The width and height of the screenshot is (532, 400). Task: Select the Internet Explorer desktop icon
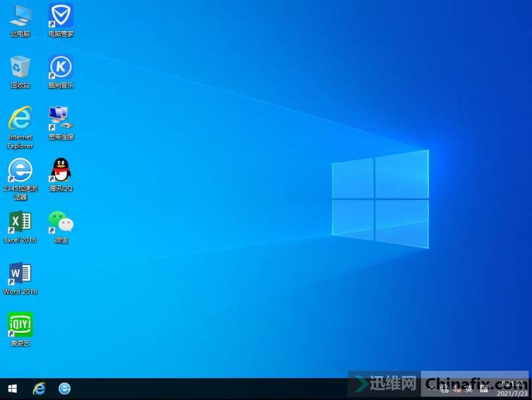click(x=21, y=128)
